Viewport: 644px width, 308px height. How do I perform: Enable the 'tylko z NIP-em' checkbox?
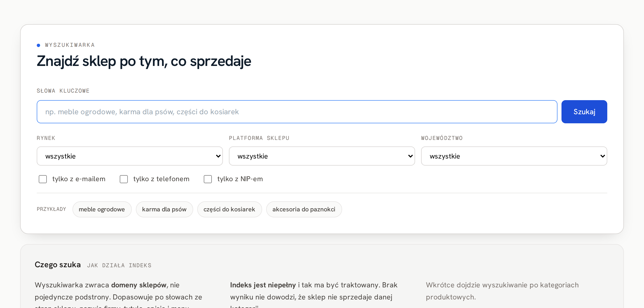pyautogui.click(x=208, y=179)
